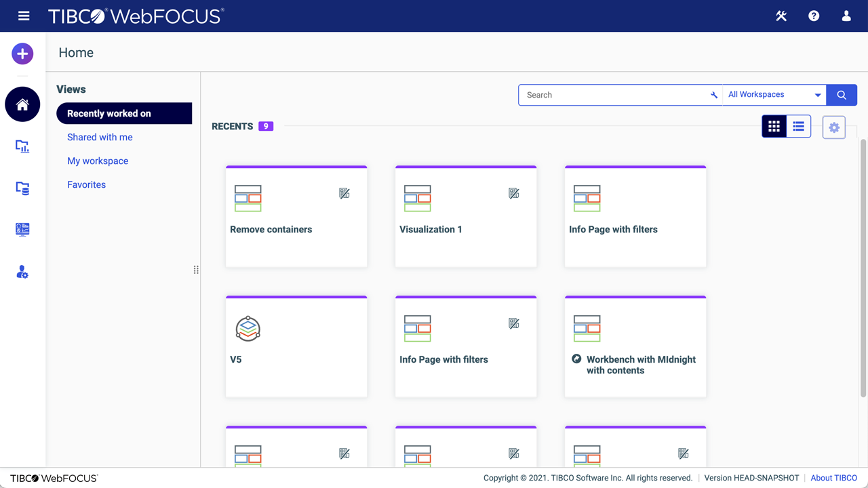
Task: Open Workbench with Midnight with contents title
Action: pyautogui.click(x=642, y=365)
